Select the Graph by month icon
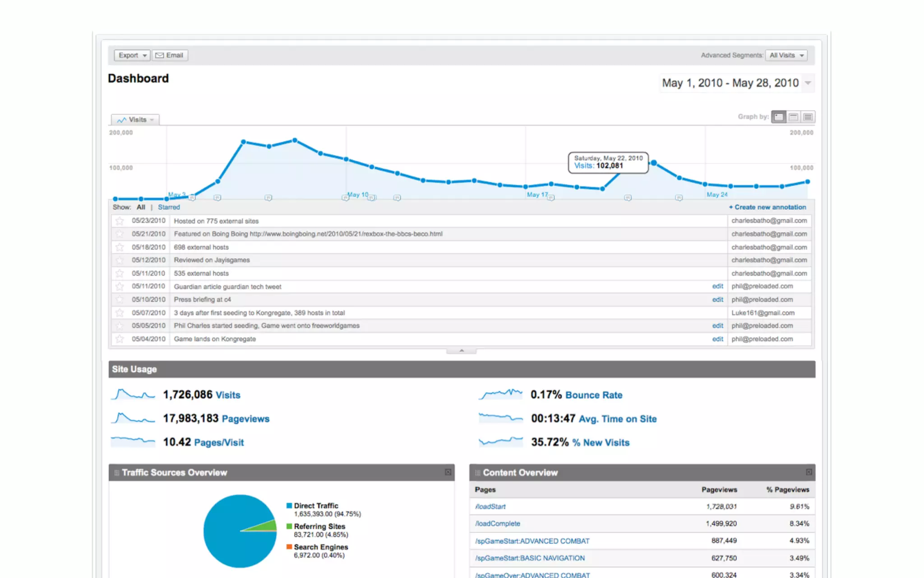The width and height of the screenshot is (924, 578). click(808, 117)
